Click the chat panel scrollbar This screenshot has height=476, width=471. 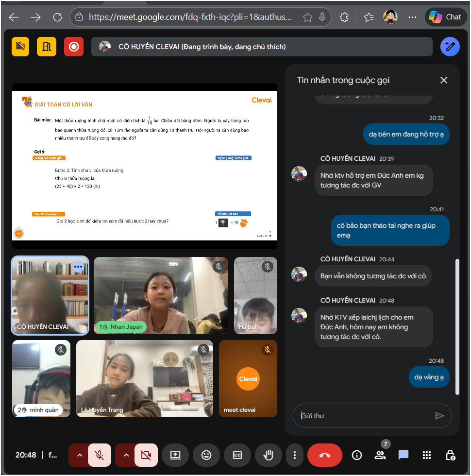pos(457,326)
